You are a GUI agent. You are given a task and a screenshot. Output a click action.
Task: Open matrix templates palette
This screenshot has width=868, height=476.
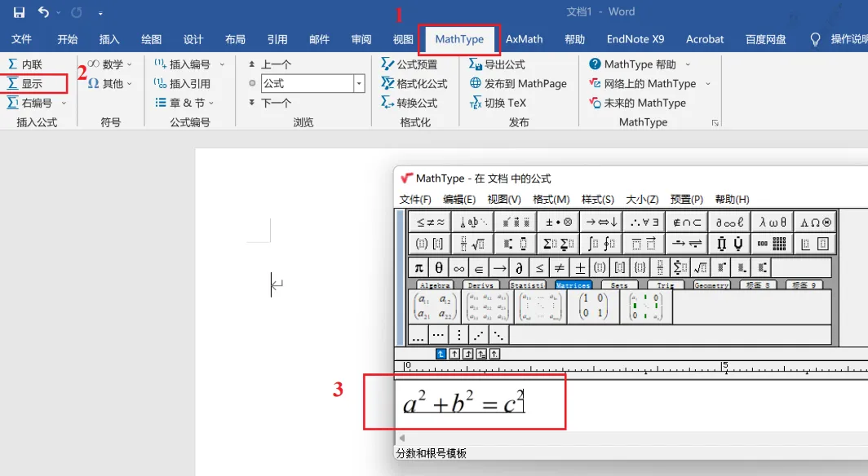click(x=773, y=244)
